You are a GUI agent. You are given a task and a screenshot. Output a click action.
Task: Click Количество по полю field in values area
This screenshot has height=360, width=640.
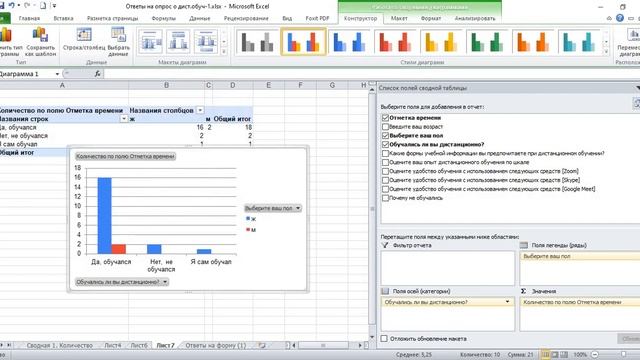coord(580,302)
